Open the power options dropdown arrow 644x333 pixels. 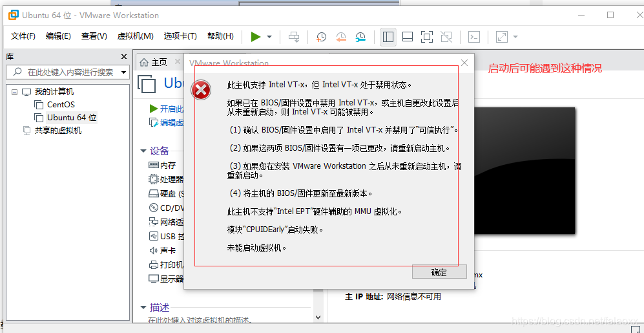(x=269, y=37)
